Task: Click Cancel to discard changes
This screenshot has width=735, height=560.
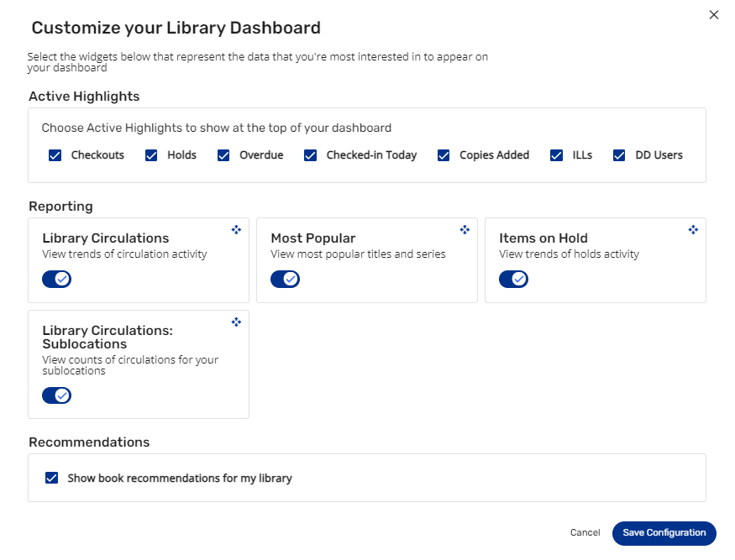Action: pyautogui.click(x=585, y=533)
